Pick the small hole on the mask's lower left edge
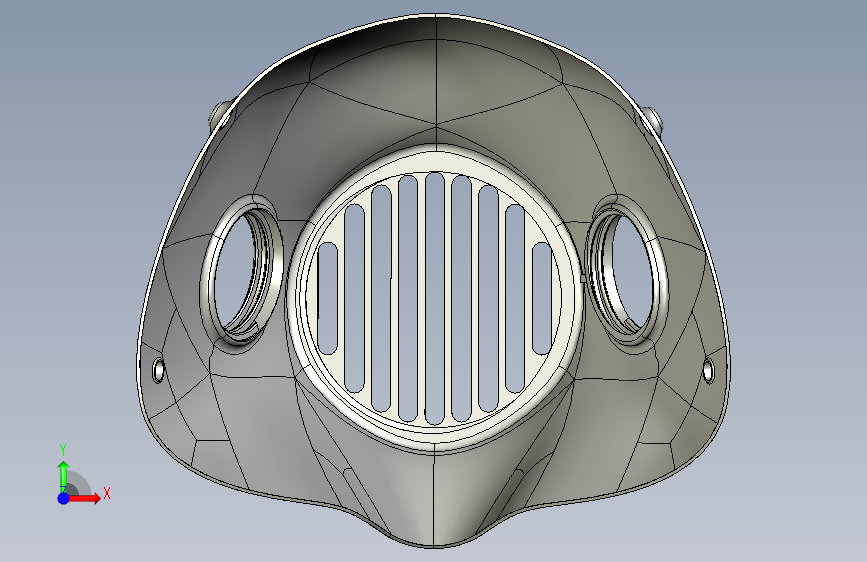The image size is (867, 562). (159, 370)
